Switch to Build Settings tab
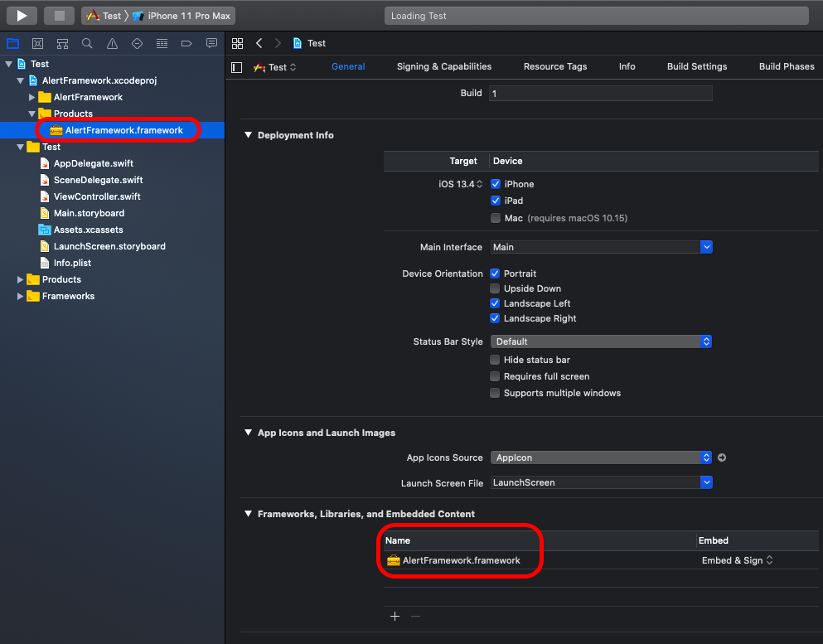823x644 pixels. pyautogui.click(x=697, y=66)
